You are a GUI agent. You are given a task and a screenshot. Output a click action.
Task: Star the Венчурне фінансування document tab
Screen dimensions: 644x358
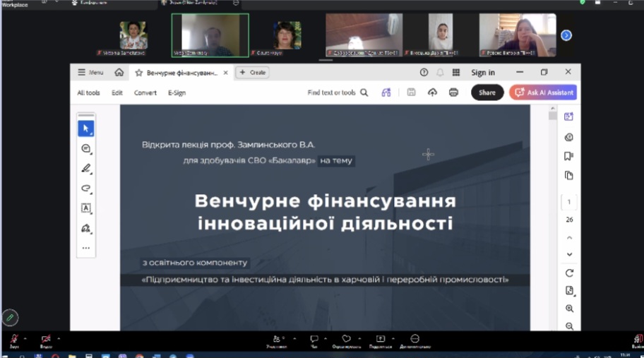[139, 72]
